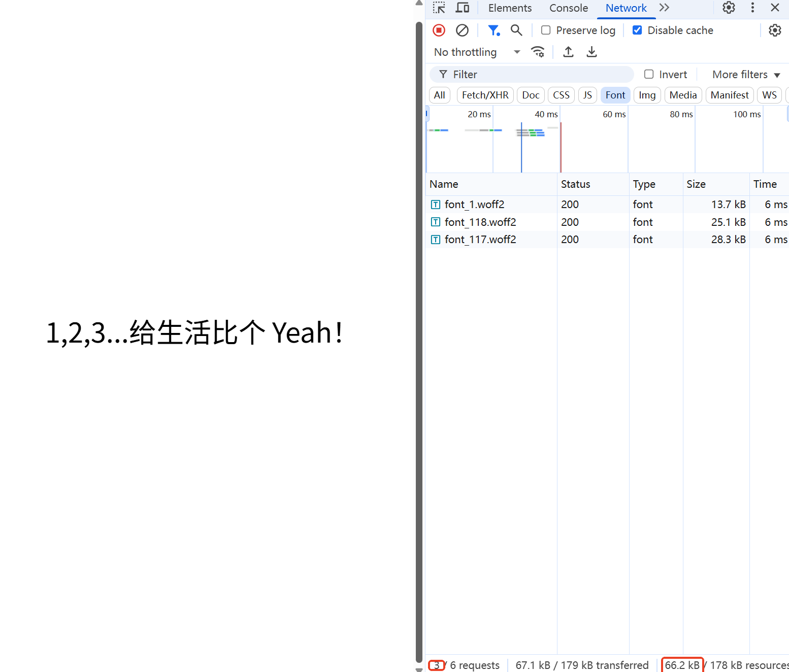789x672 pixels.
Task: Select the font_1.woff2 request
Action: click(474, 204)
